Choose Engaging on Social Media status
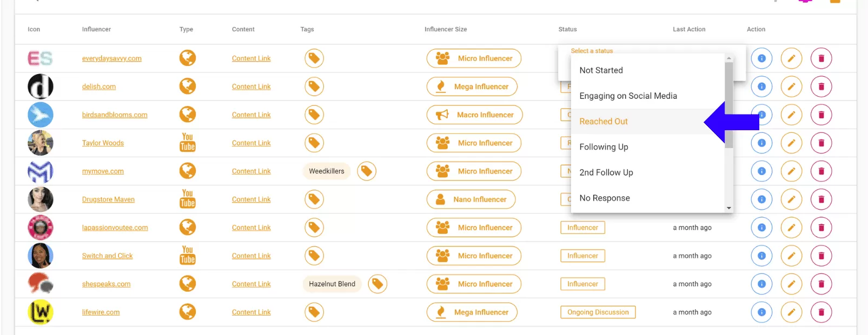The width and height of the screenshot is (868, 335). (x=648, y=96)
